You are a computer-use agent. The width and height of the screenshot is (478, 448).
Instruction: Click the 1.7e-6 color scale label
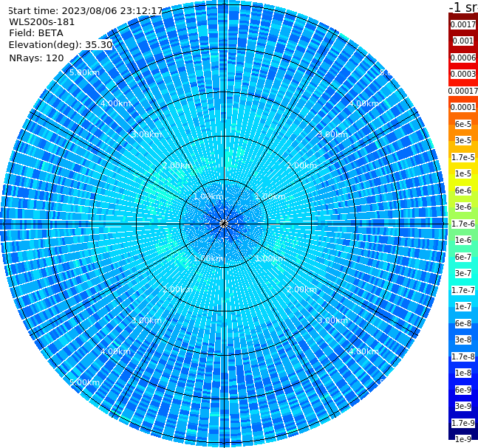coord(463,224)
